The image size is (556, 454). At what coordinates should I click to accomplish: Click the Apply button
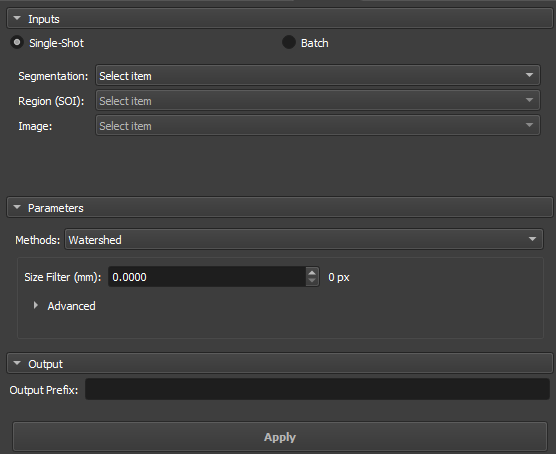pos(280,437)
